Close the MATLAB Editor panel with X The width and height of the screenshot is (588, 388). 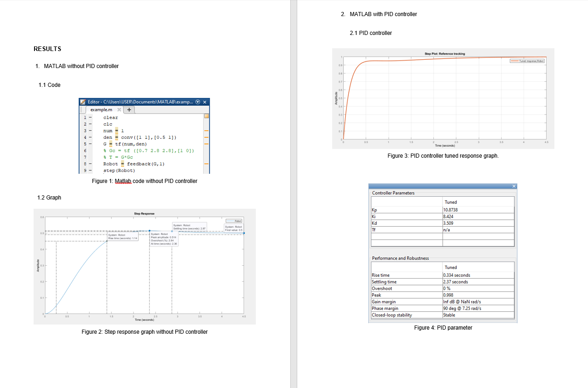click(x=205, y=102)
